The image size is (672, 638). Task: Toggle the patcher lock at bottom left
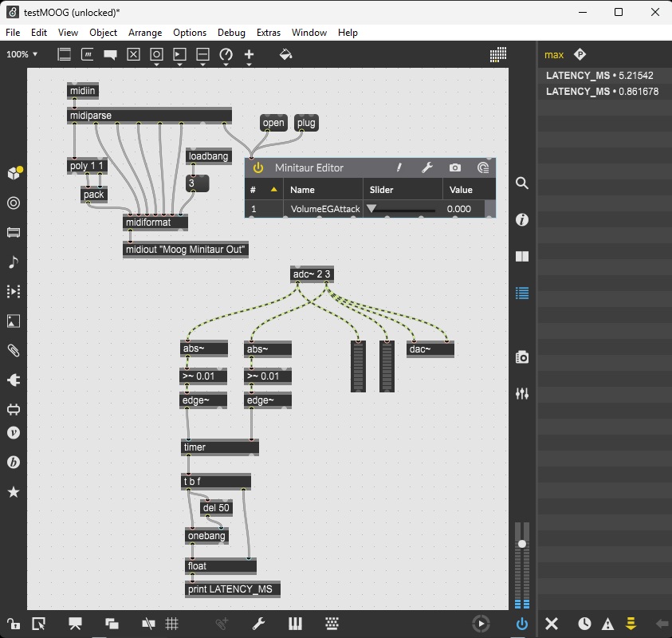(14, 624)
